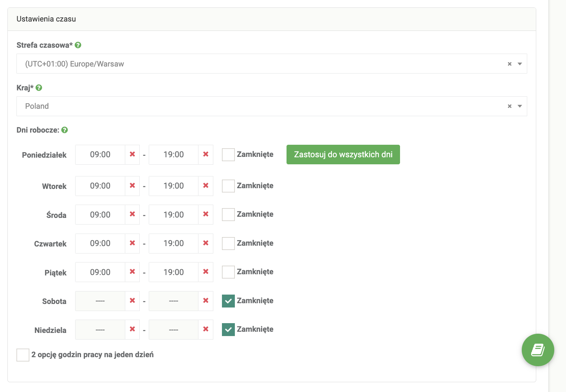566x392 pixels.
Task: Uncheck Zamknięte for Niedziela
Action: [228, 329]
